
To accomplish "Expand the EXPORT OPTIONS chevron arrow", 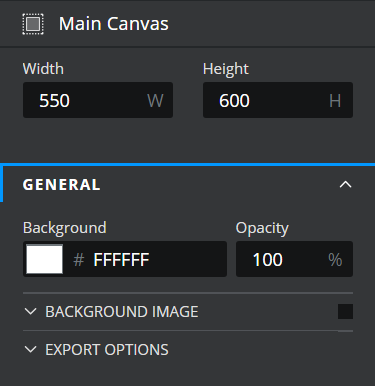I will (30, 349).
